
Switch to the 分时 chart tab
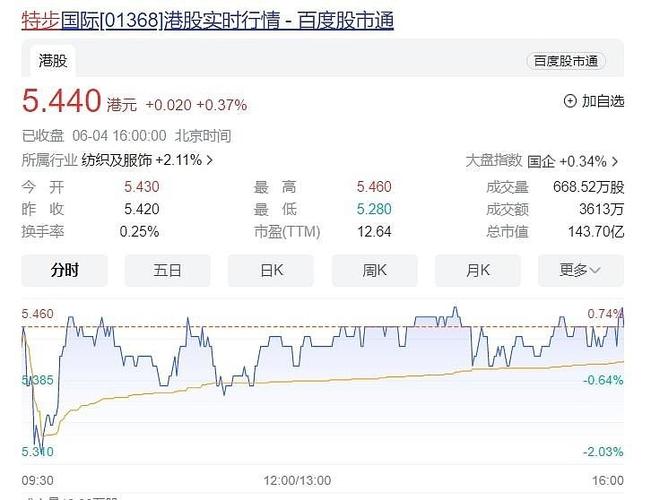(x=64, y=270)
